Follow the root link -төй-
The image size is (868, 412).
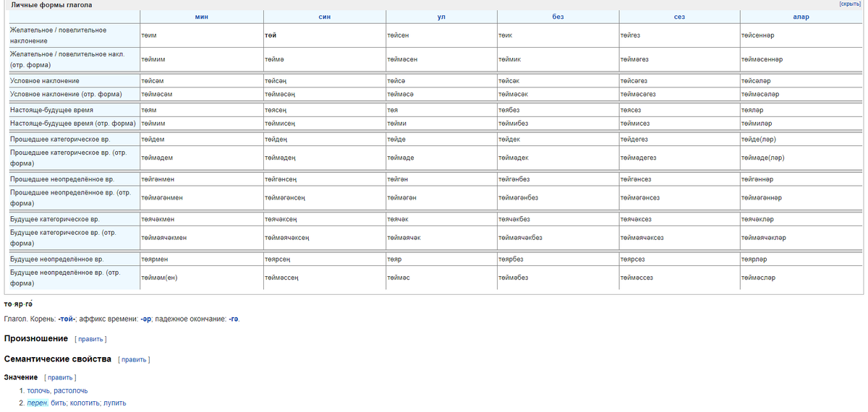click(67, 319)
